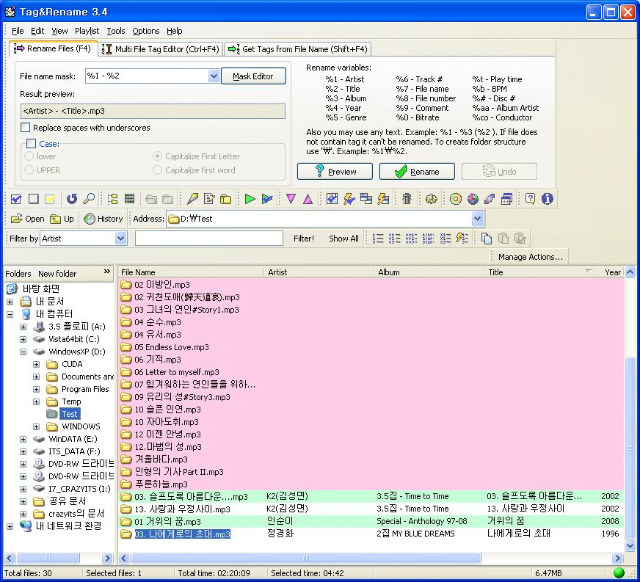Select file 05 Endless Love.mp3

171,347
